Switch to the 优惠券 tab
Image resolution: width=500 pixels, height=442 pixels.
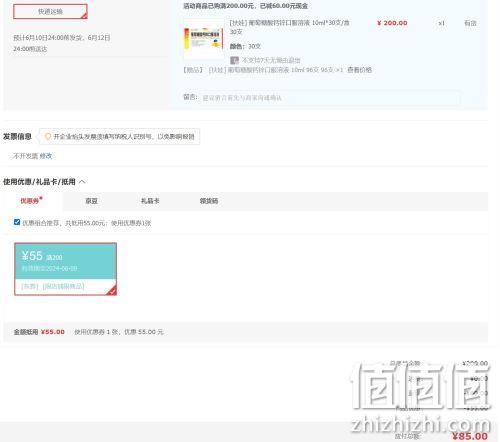click(x=31, y=201)
